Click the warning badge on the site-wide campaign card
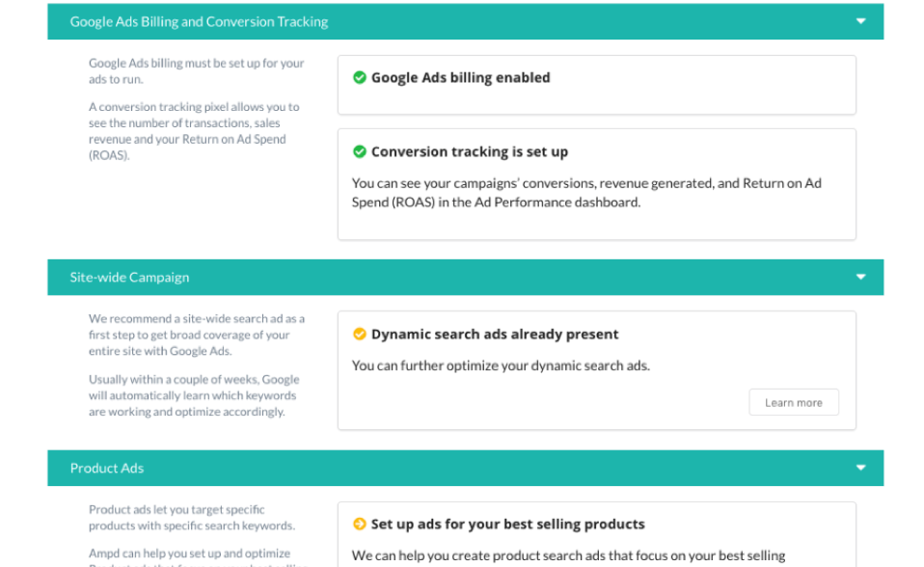This screenshot has width=924, height=567. click(x=360, y=334)
